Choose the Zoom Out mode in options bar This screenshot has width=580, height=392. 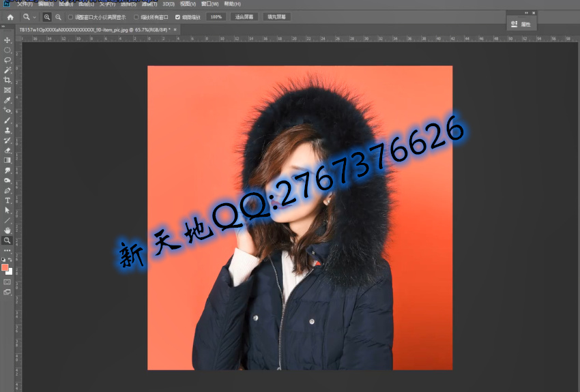pyautogui.click(x=58, y=17)
